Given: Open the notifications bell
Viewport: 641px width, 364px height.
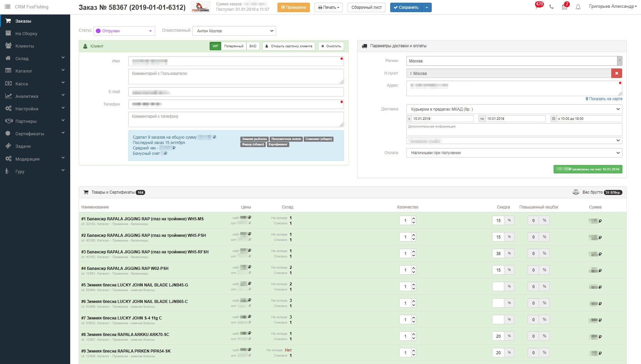Looking at the screenshot, I should (x=578, y=7).
